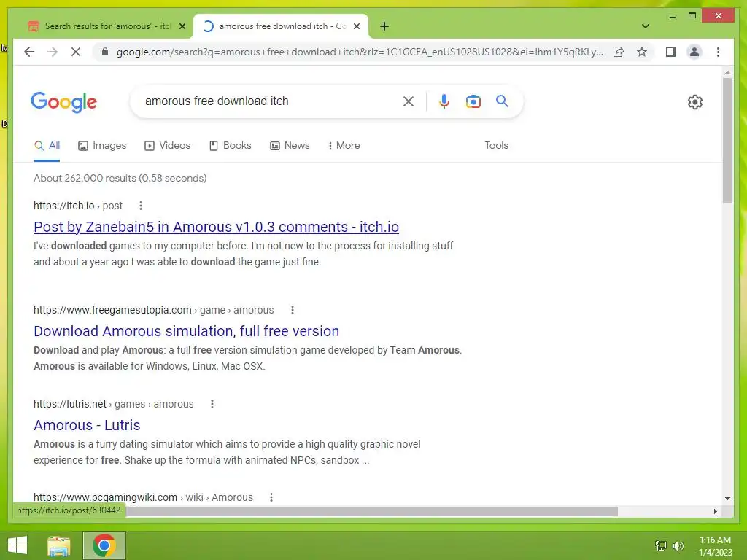747x560 pixels.
Task: Click the scrollbar up arrow
Action: tap(727, 73)
